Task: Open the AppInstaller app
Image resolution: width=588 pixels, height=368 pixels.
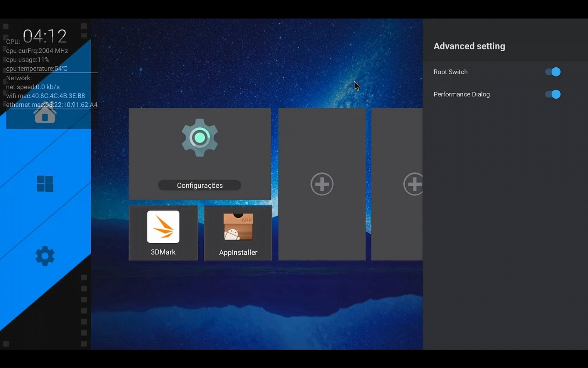Action: pos(237,228)
